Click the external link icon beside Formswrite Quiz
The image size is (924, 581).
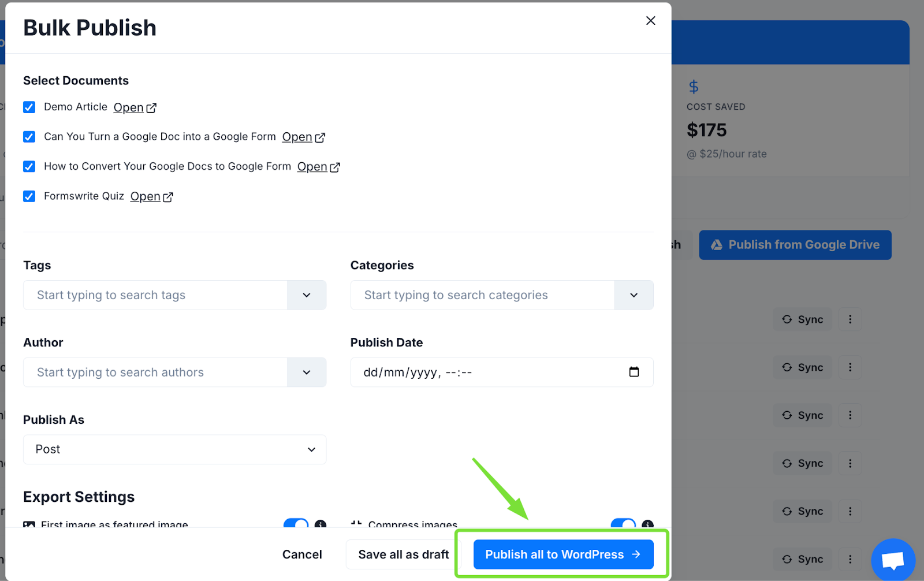tap(167, 196)
